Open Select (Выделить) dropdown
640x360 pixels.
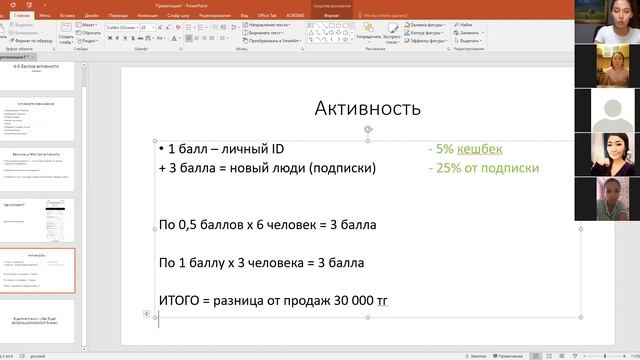468,41
